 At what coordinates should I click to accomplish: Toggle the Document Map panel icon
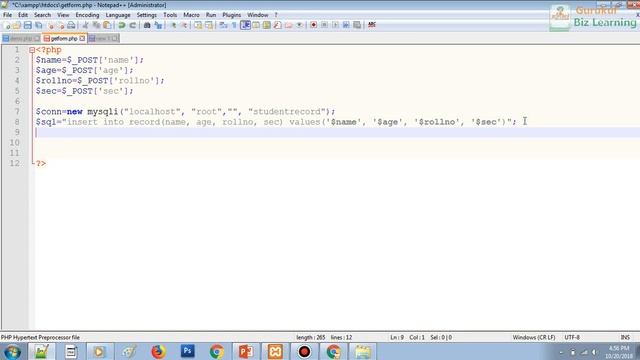coord(267,25)
